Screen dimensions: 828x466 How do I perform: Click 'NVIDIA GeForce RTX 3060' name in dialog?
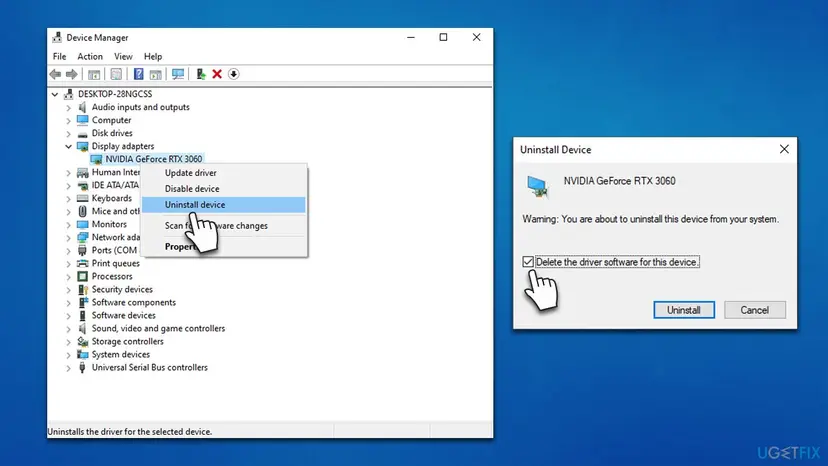619,181
